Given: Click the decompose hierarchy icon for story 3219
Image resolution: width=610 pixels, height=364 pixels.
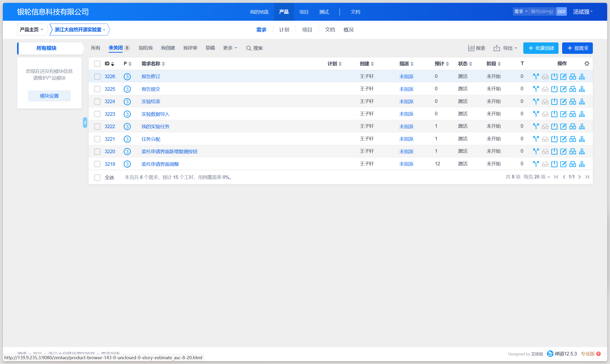Looking at the screenshot, I should click(582, 164).
